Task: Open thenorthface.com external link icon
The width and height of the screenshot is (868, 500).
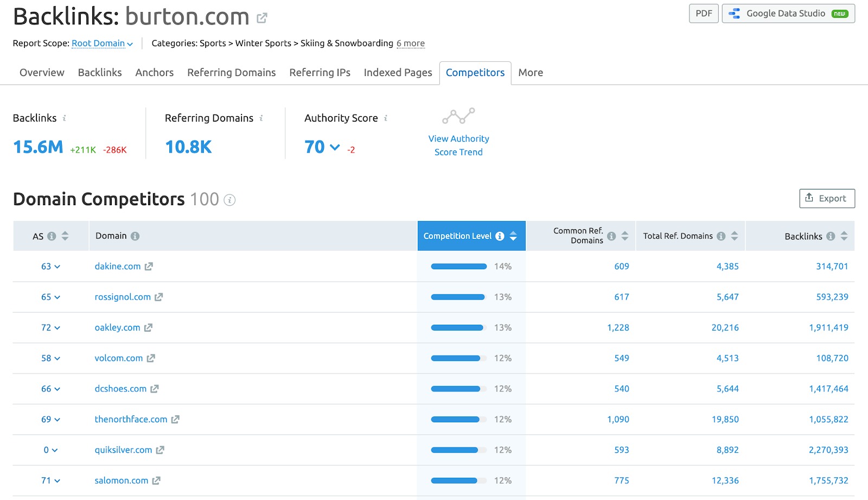Action: pos(175,420)
